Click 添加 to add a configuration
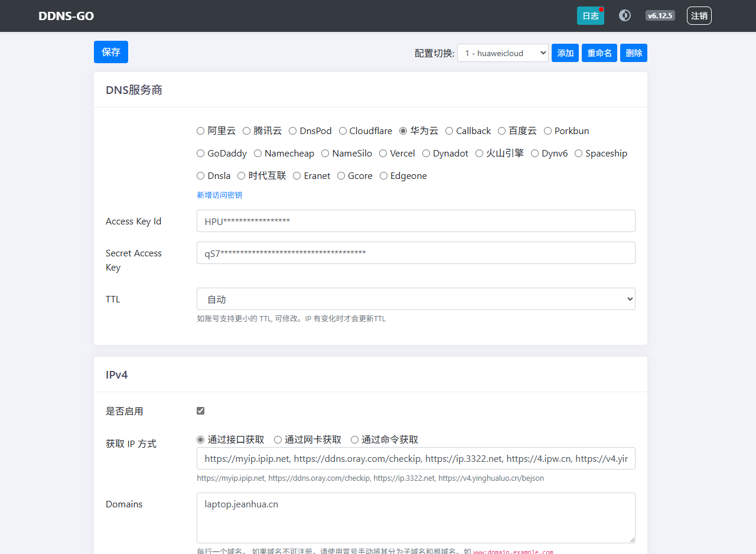Screen dimensions: 756x554 pyautogui.click(x=565, y=53)
